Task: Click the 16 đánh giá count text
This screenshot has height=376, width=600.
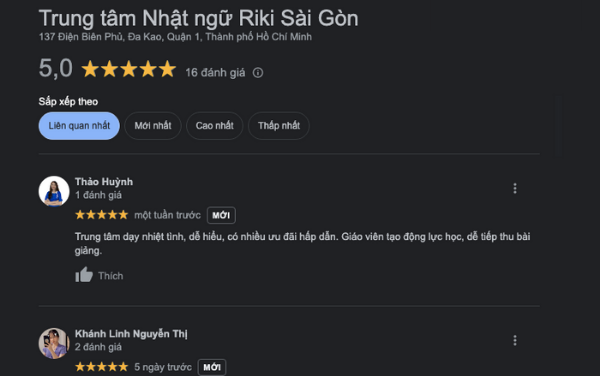Action: tap(215, 73)
